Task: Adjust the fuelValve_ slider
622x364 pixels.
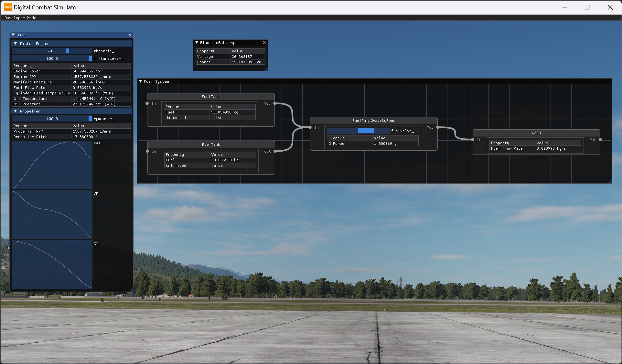Action: click(x=358, y=131)
